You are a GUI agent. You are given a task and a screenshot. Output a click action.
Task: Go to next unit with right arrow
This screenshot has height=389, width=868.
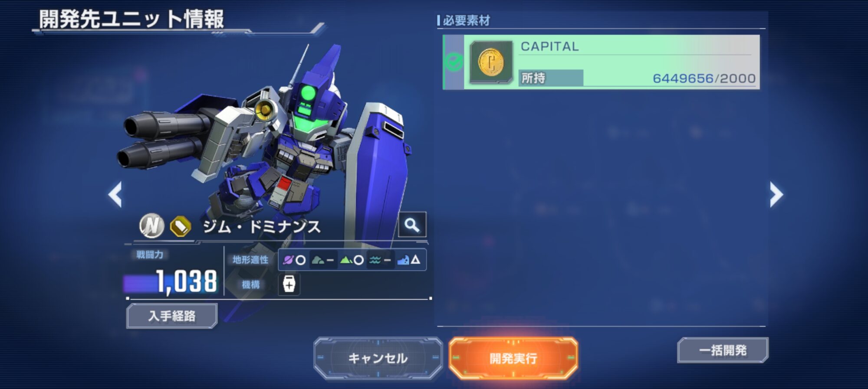(x=776, y=194)
